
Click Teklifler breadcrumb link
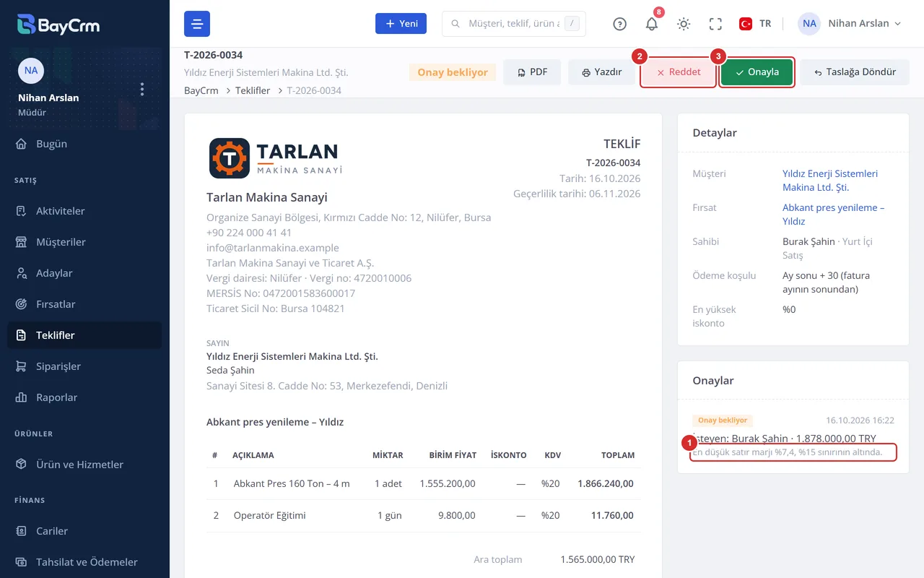coord(253,90)
